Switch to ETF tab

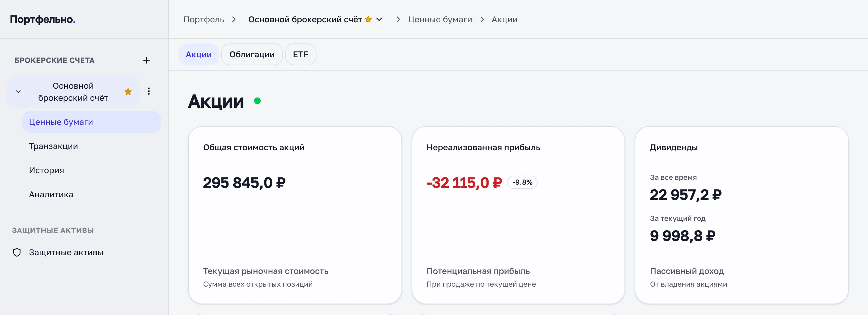(300, 54)
